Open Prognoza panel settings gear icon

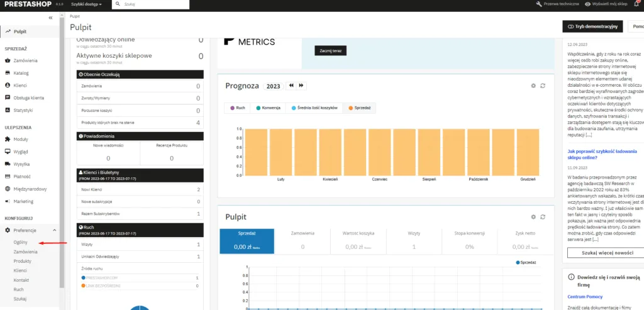point(533,86)
